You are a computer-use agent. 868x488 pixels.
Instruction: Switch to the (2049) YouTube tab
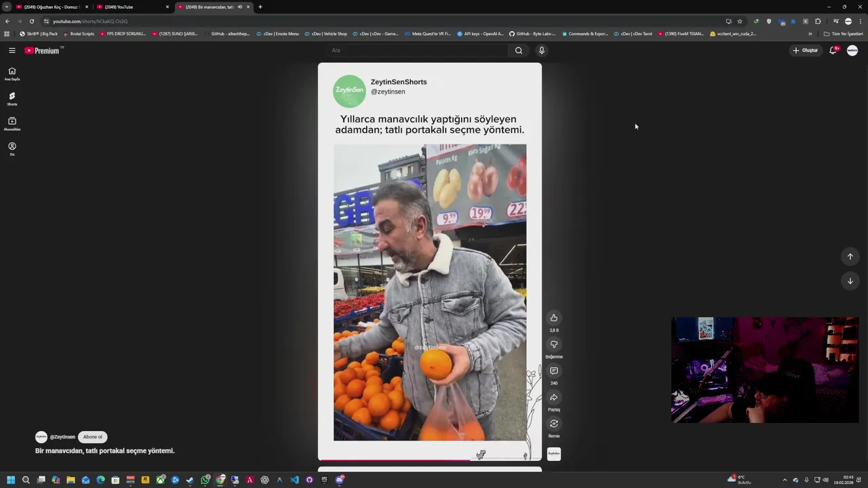132,7
